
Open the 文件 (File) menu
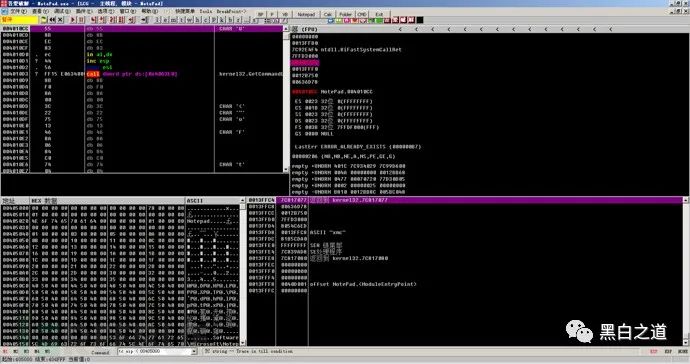pos(18,11)
